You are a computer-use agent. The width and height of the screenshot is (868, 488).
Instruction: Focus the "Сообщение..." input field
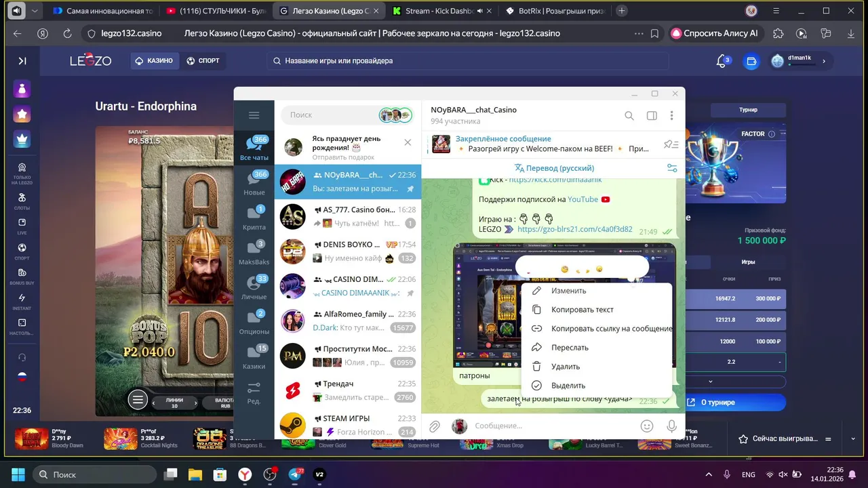click(552, 426)
